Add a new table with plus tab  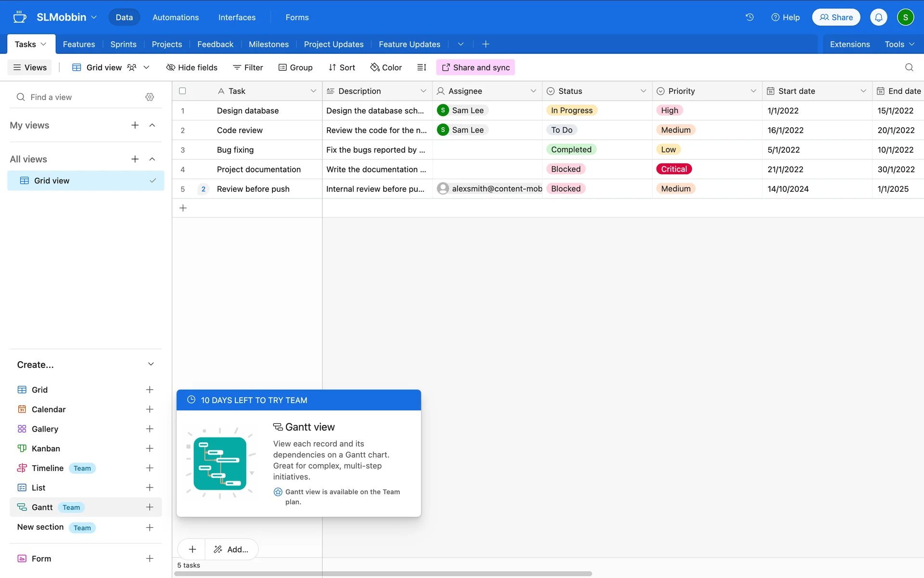(486, 44)
